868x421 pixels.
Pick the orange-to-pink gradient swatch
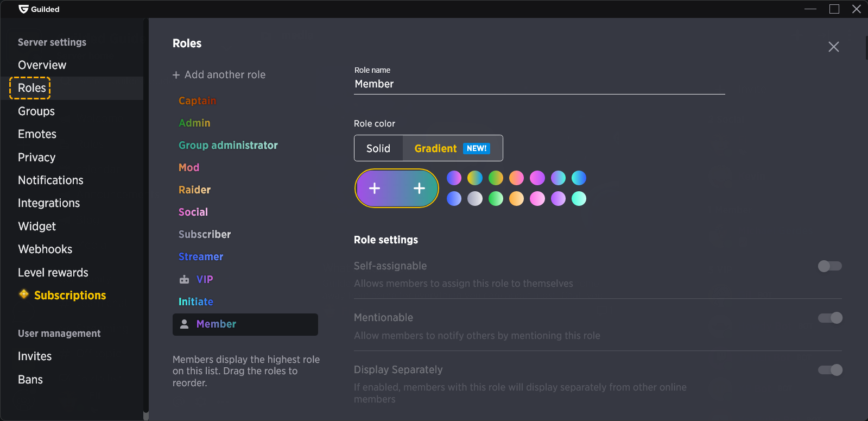coord(517,178)
